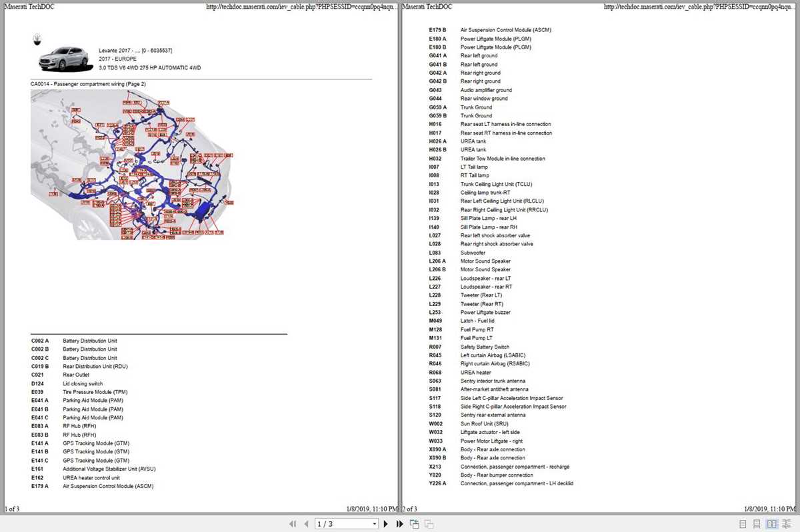Click the Levante car thumbnail image
Image resolution: width=800 pixels, height=532 pixels.
pos(65,59)
